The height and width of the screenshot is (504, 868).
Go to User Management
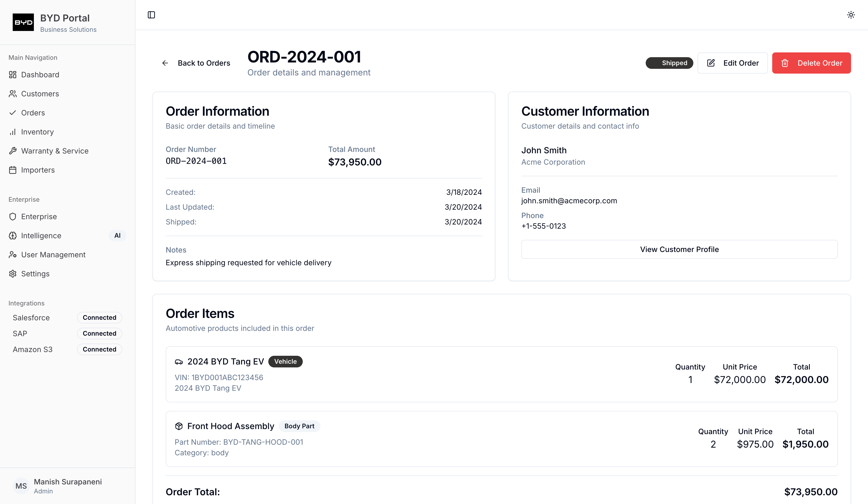(x=67, y=255)
